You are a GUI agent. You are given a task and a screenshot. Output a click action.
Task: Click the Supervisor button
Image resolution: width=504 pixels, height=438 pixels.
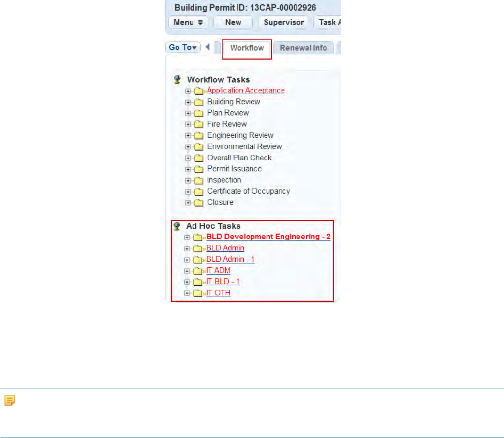pyautogui.click(x=284, y=22)
